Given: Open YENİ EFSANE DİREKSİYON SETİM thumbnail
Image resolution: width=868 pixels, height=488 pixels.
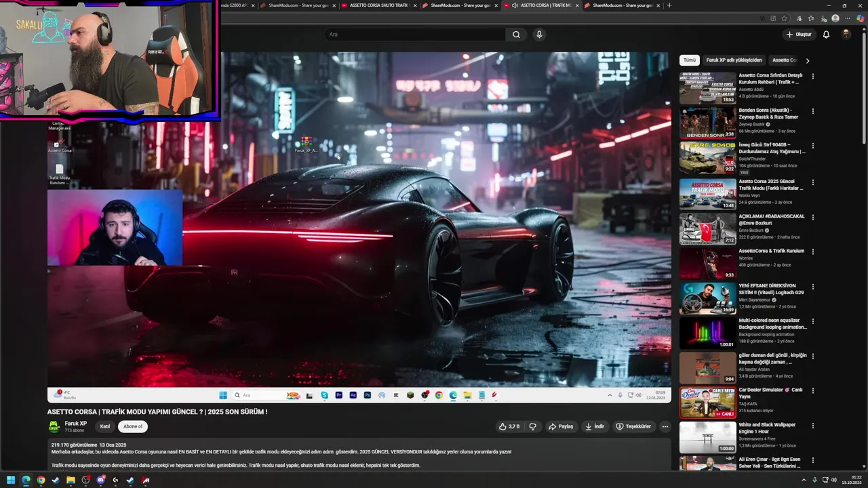Looking at the screenshot, I should pyautogui.click(x=708, y=298).
